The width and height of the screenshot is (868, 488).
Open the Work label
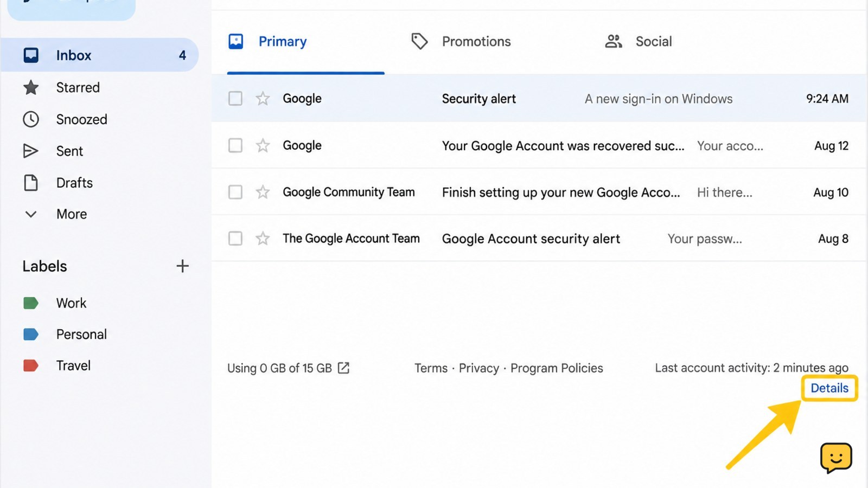(x=71, y=303)
